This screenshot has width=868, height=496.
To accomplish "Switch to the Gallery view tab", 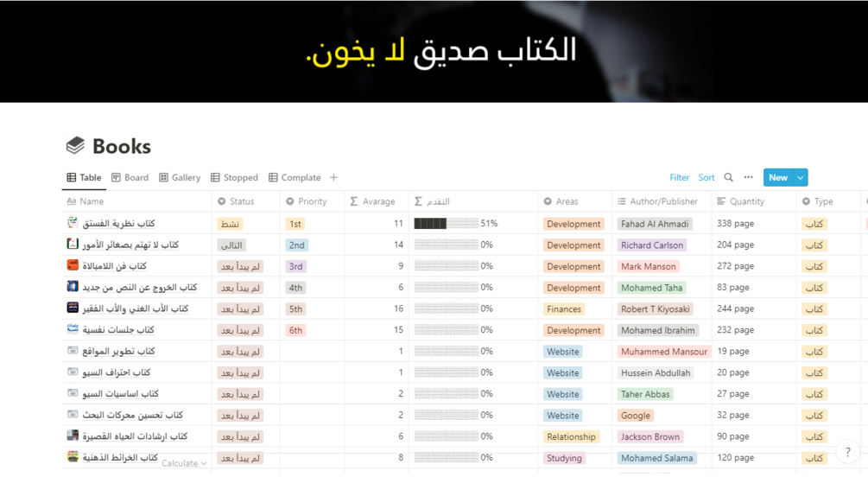I will [x=180, y=177].
